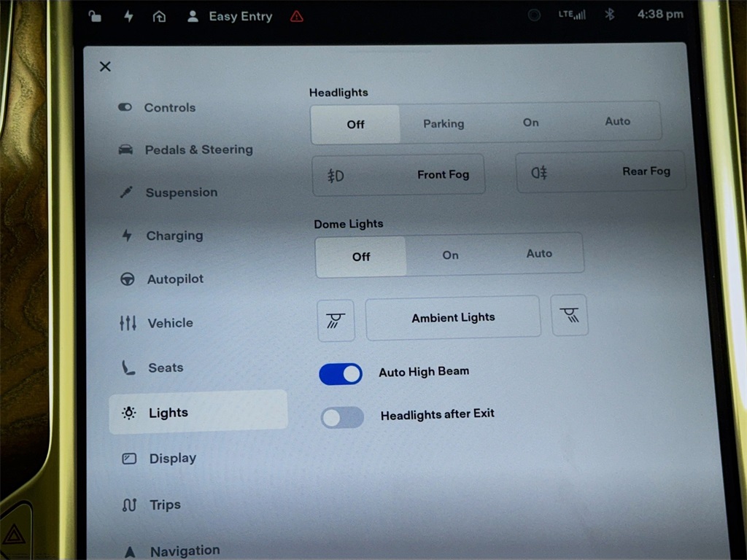
Task: Disable the Auto High Beam switch
Action: pos(341,374)
